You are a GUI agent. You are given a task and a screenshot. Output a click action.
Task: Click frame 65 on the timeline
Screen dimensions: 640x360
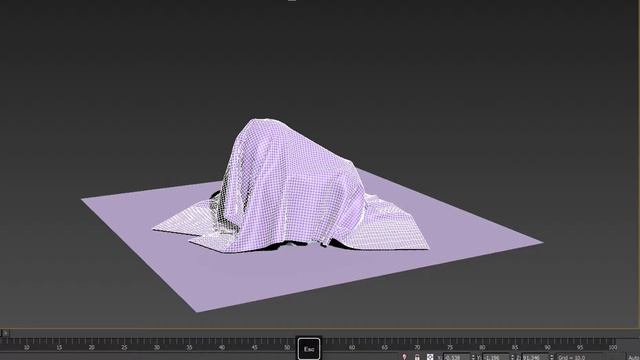(384, 347)
